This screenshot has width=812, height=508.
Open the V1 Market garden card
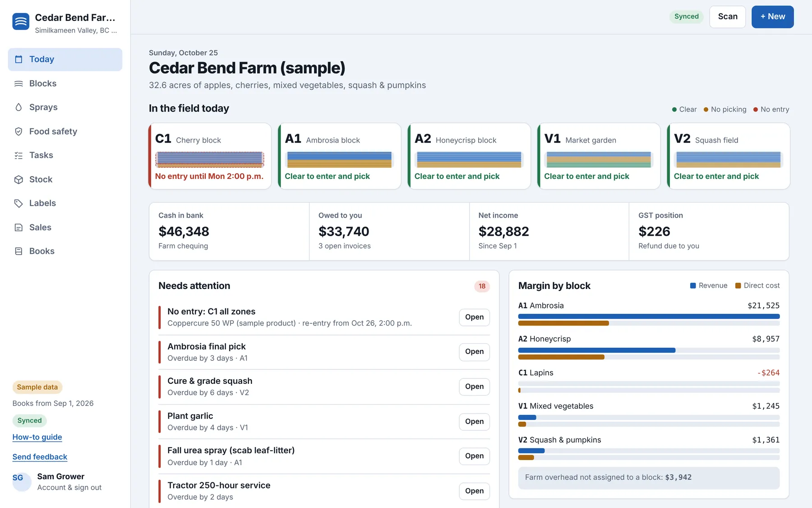(599, 156)
